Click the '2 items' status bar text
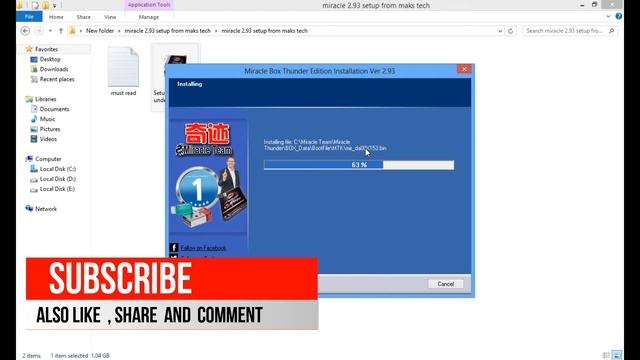The image size is (640, 360). (x=31, y=356)
